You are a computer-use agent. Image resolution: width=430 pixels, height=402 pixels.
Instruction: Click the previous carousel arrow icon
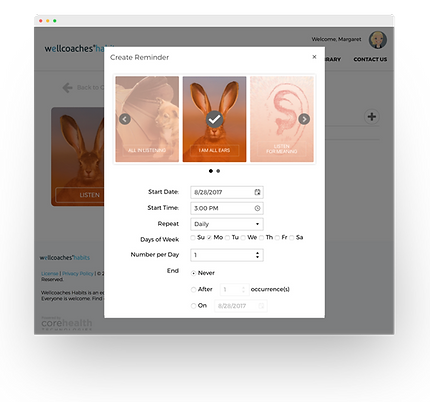[x=125, y=119]
